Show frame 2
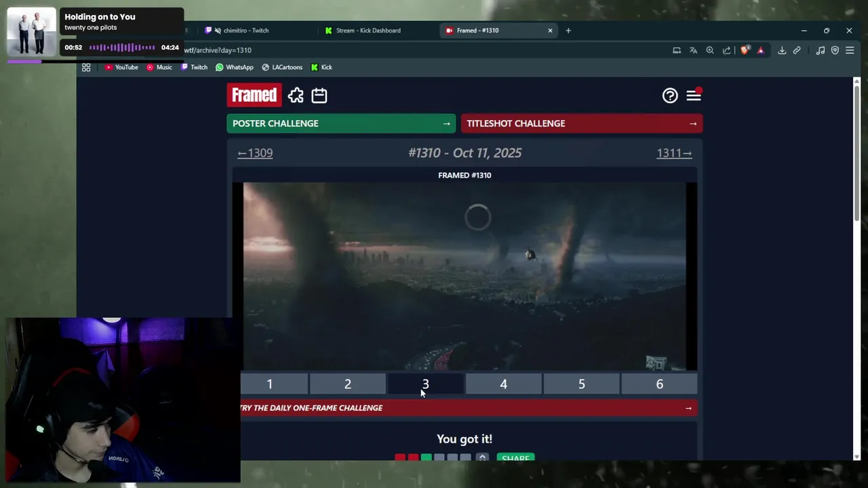868x488 pixels. coord(347,384)
